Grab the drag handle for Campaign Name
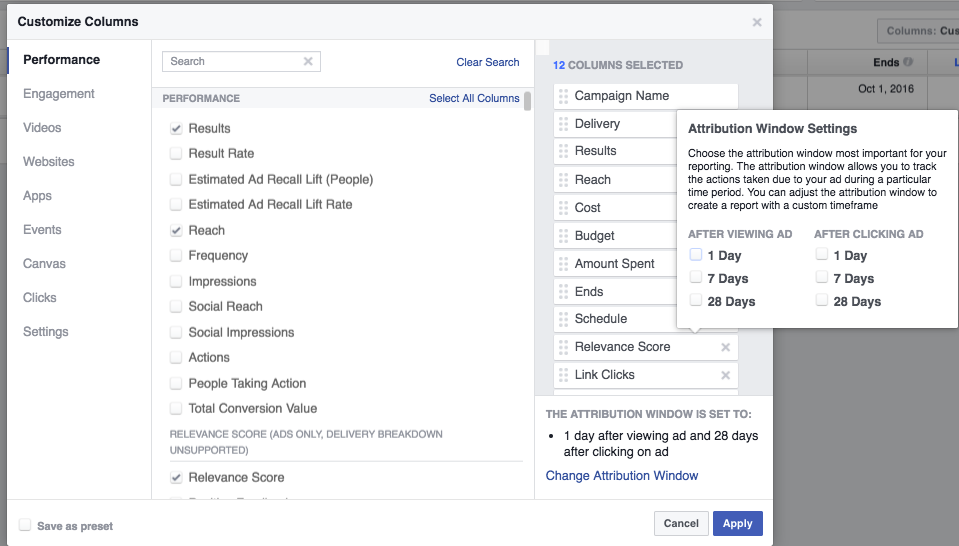 (x=564, y=97)
